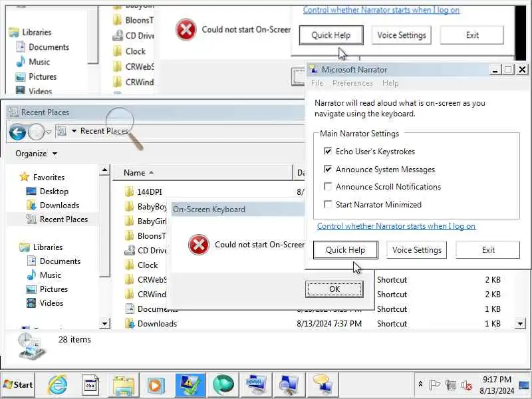
Task: Switch to the Magnifier taskbar icon
Action: point(289,385)
